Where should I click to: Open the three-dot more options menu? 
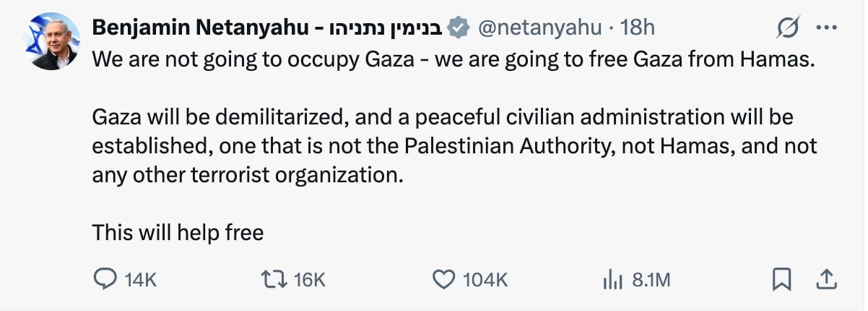pos(825,28)
